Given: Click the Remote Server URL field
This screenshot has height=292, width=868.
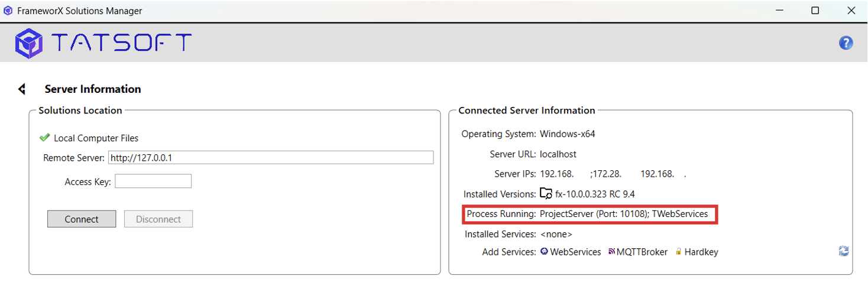Looking at the screenshot, I should point(271,158).
